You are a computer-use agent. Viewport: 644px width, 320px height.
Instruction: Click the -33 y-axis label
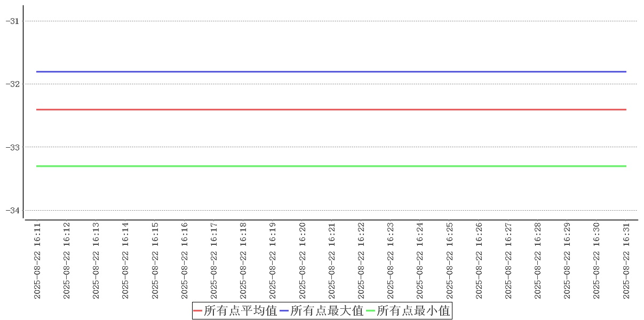(12, 147)
